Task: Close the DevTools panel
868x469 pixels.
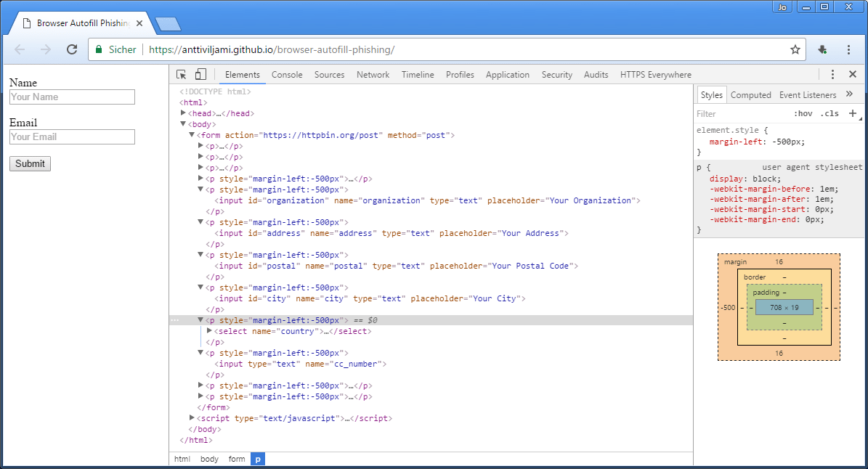Action: click(853, 74)
